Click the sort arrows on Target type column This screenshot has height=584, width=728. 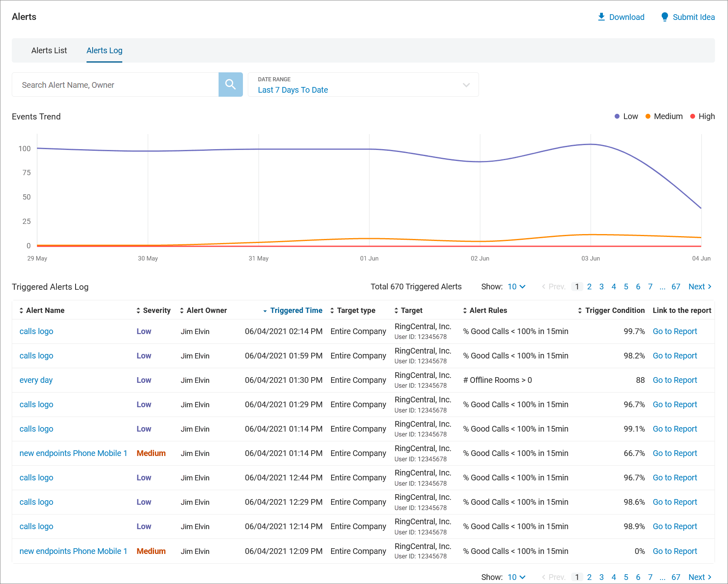click(x=332, y=310)
